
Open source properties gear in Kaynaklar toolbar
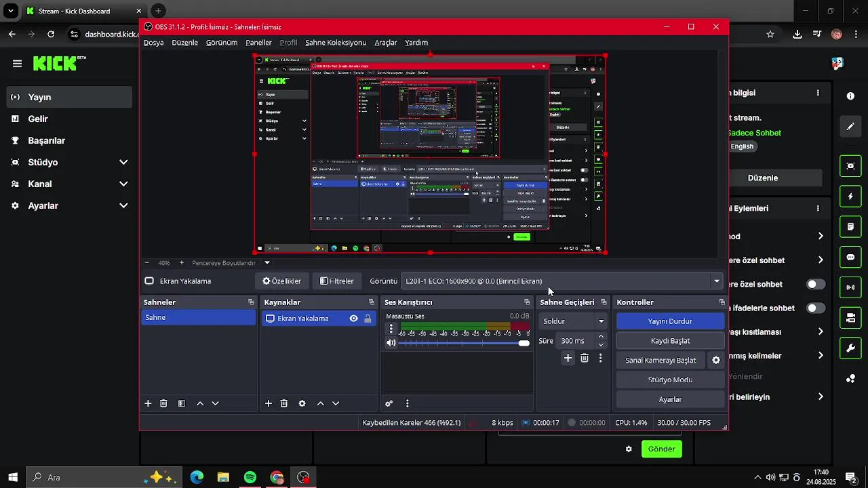click(302, 403)
